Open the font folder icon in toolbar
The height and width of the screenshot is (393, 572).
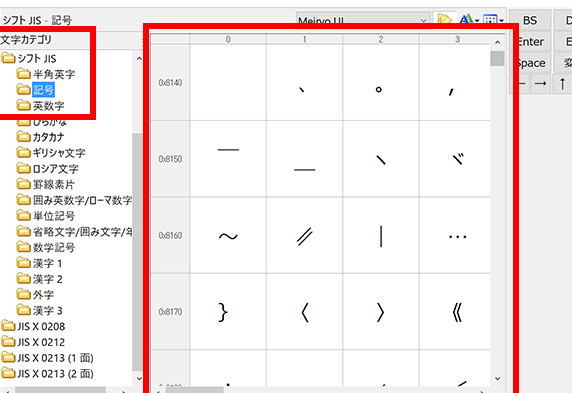coord(444,19)
